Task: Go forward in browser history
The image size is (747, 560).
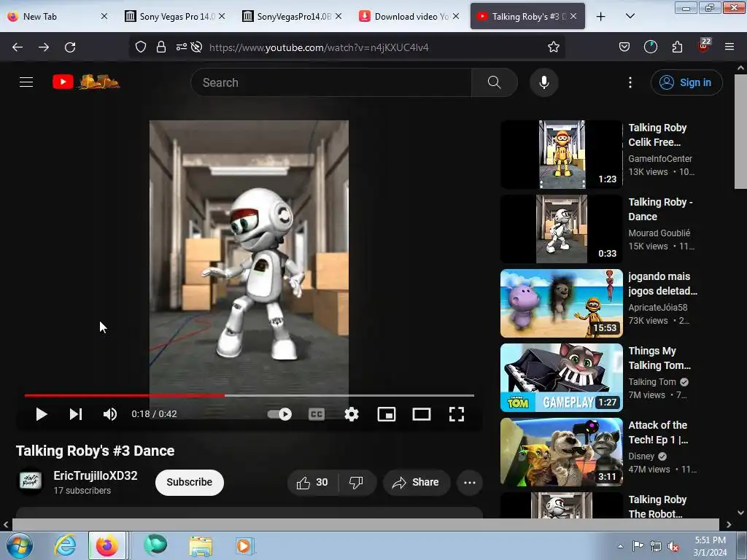Action: tap(44, 47)
